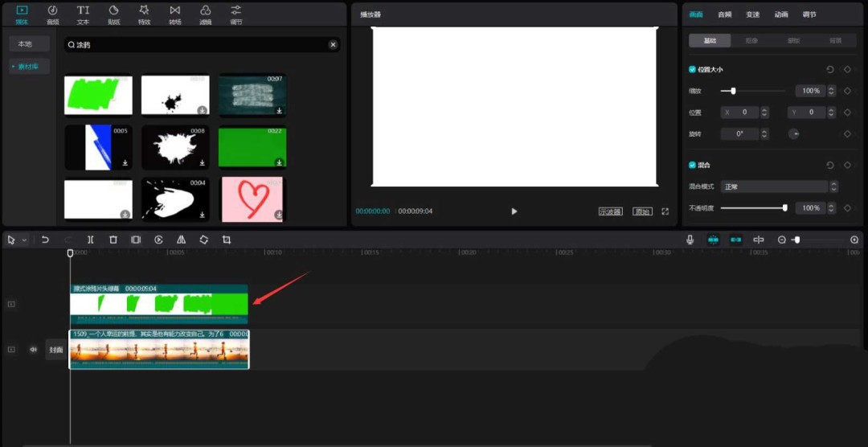This screenshot has width=868, height=447.
Task: Expand the selection tool mode dropdown arrow
Action: (x=25, y=240)
